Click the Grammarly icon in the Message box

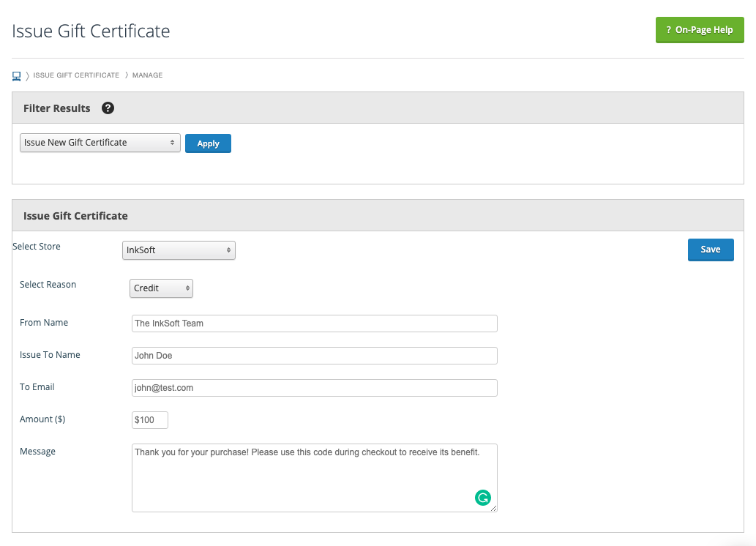click(483, 497)
